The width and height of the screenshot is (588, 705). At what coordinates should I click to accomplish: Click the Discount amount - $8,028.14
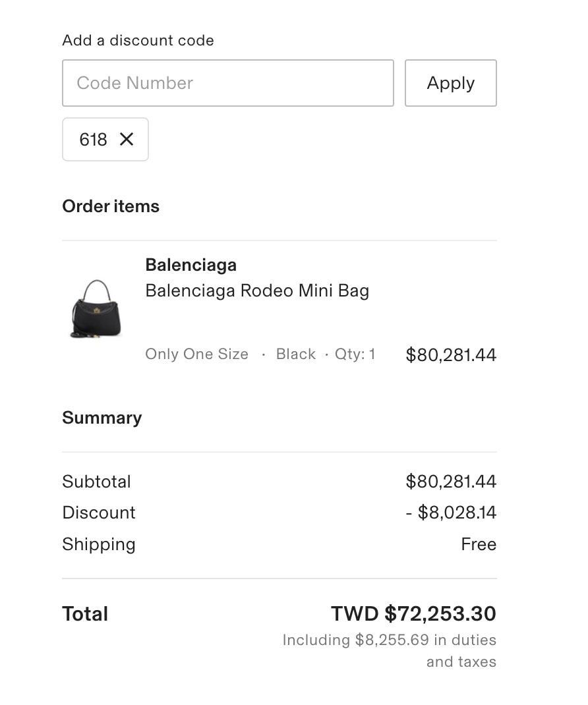tap(451, 513)
